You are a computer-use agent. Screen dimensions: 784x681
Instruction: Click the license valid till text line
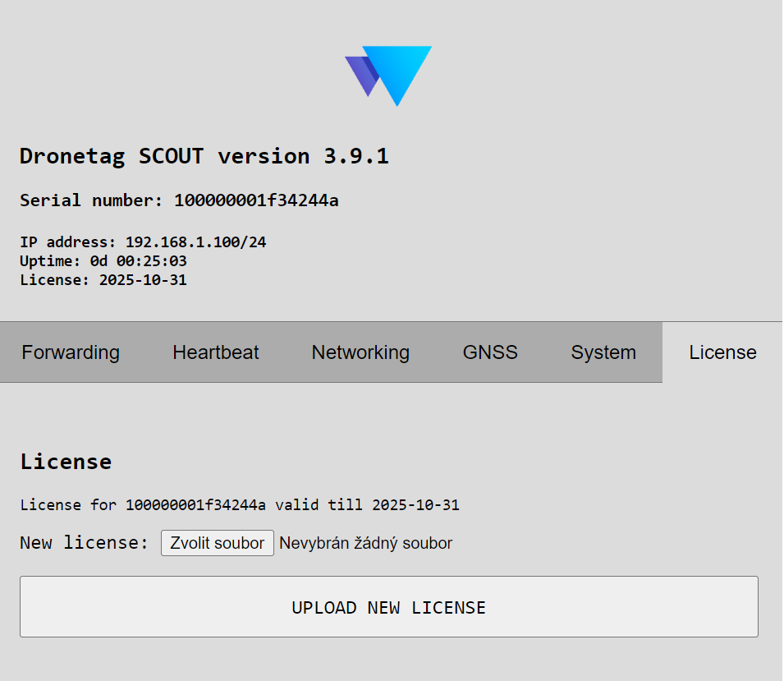pos(240,505)
